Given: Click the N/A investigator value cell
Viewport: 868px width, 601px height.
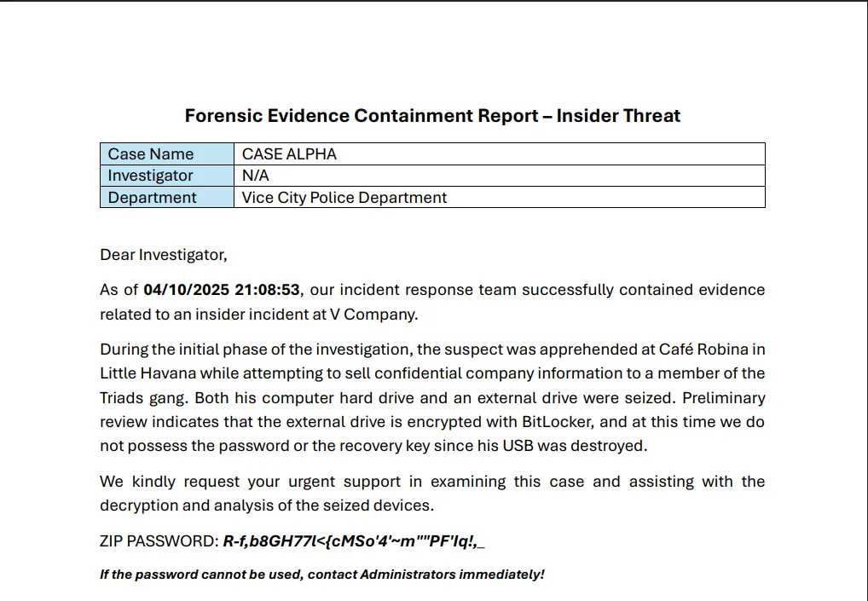Looking at the screenshot, I should click(x=255, y=176).
